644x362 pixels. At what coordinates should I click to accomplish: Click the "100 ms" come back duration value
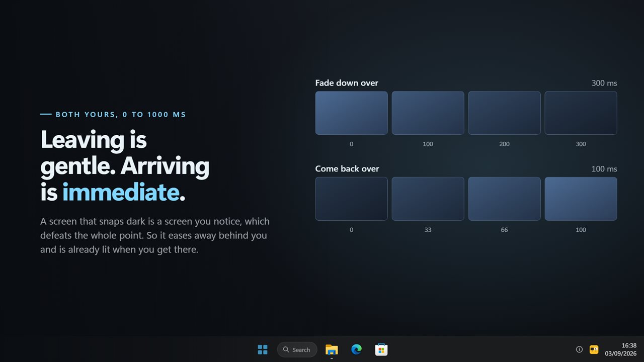(604, 169)
